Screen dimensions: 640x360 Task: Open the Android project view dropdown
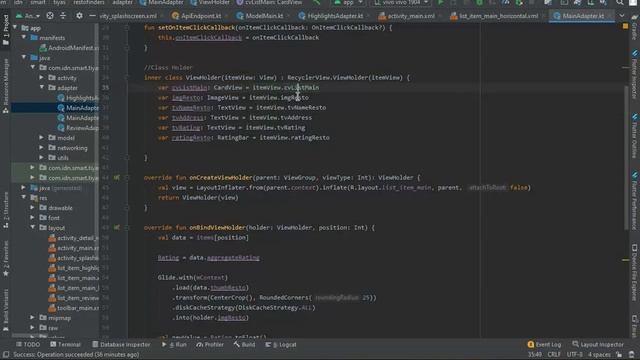click(27, 16)
